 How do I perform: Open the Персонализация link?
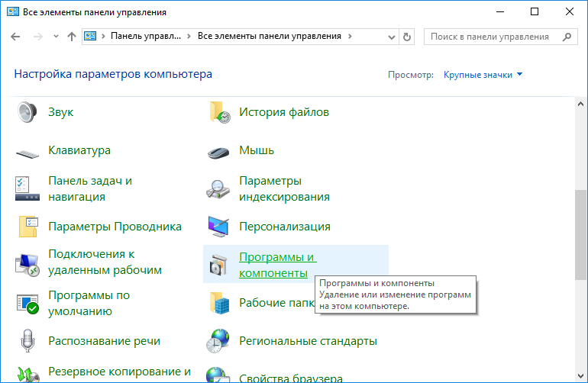285,227
